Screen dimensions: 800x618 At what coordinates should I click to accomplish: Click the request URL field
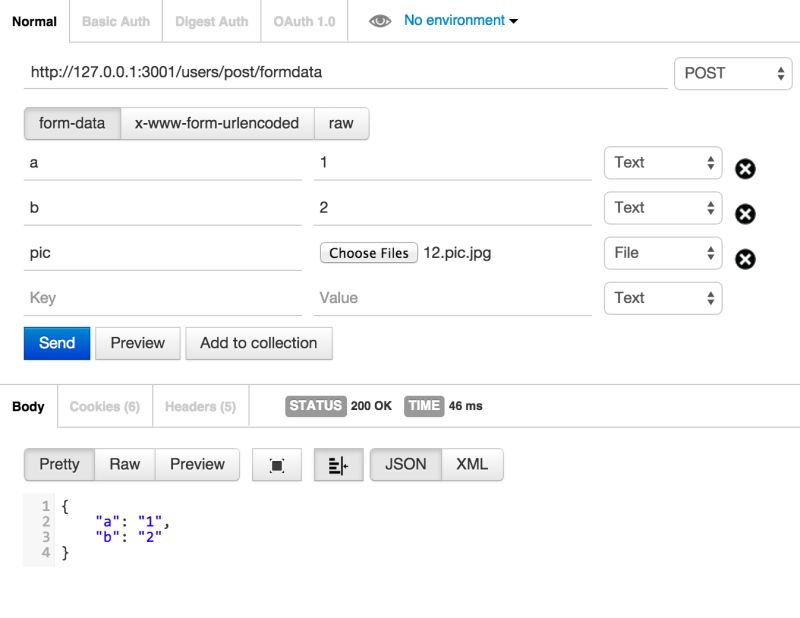345,73
